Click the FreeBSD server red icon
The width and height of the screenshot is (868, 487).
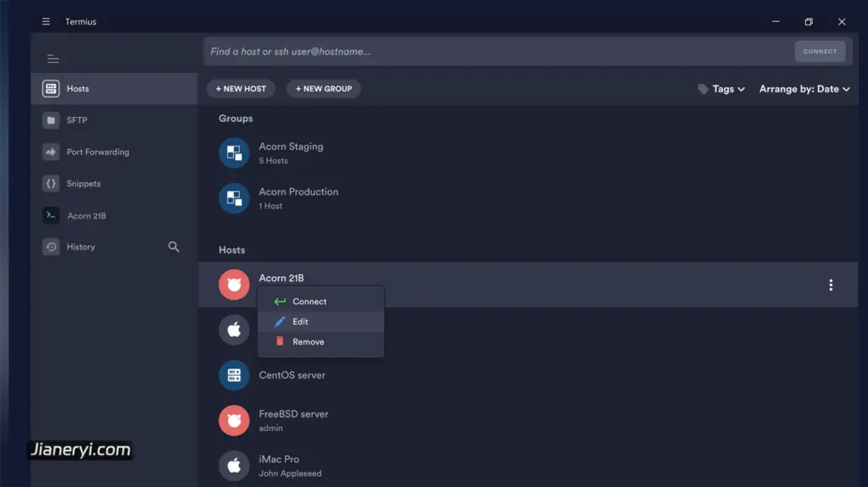click(234, 421)
